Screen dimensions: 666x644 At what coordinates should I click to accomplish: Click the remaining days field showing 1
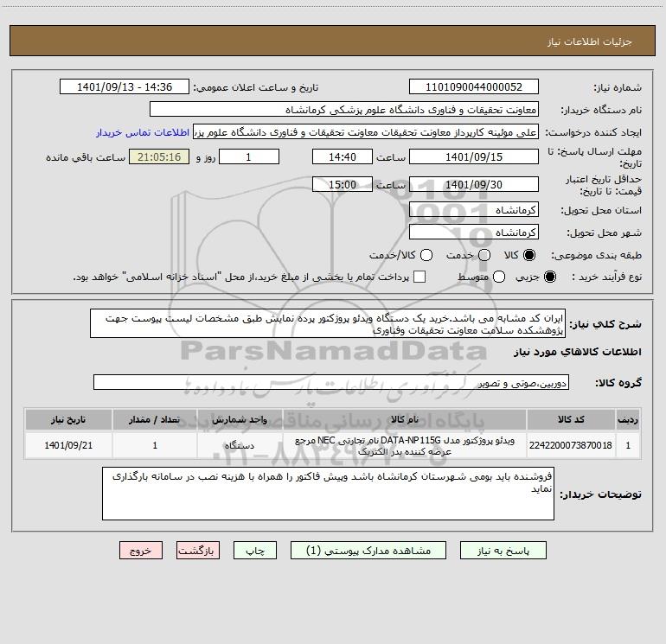[249, 156]
